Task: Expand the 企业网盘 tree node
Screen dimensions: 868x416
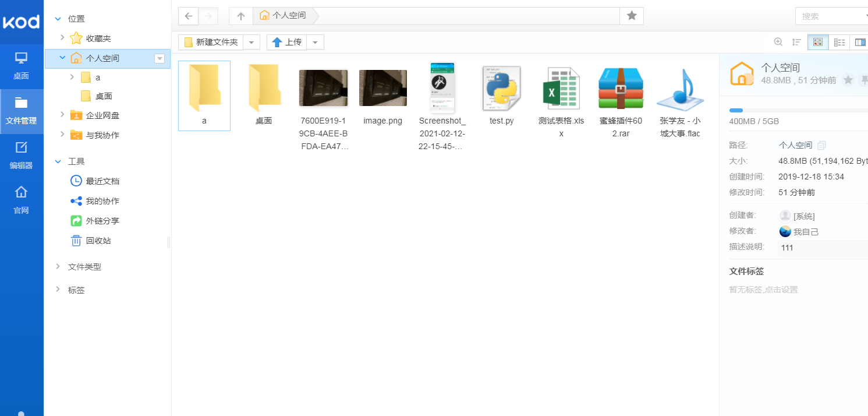Action: [62, 115]
